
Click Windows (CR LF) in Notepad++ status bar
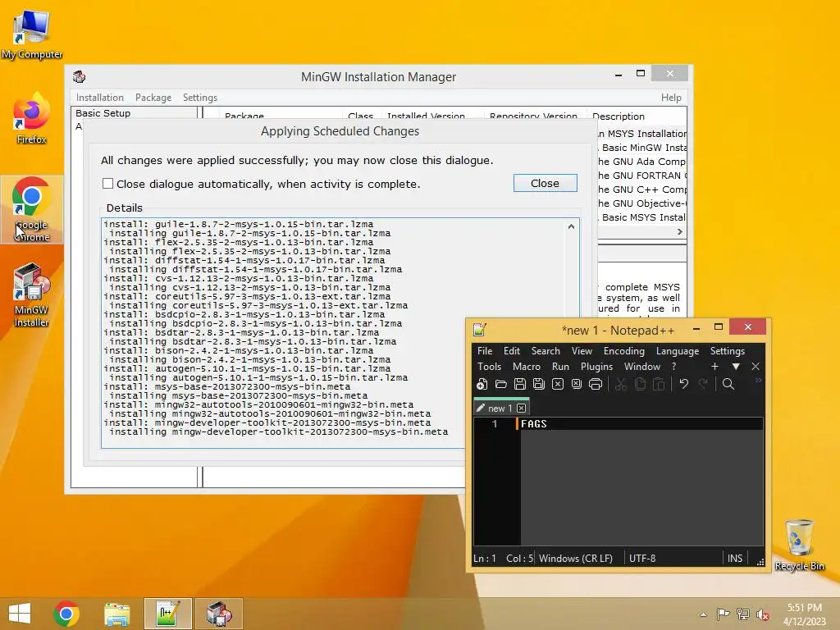[x=576, y=558]
